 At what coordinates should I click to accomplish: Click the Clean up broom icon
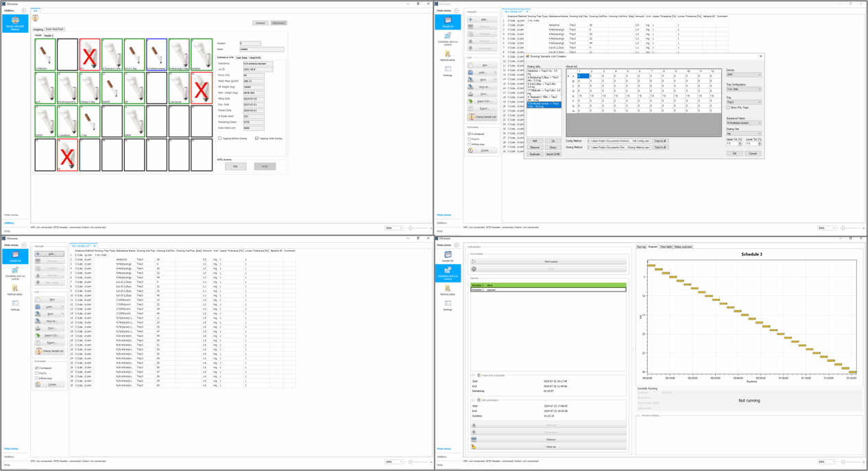click(x=474, y=446)
